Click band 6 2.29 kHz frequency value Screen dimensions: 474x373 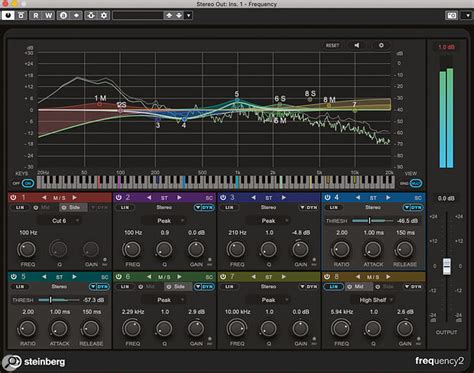click(x=133, y=312)
